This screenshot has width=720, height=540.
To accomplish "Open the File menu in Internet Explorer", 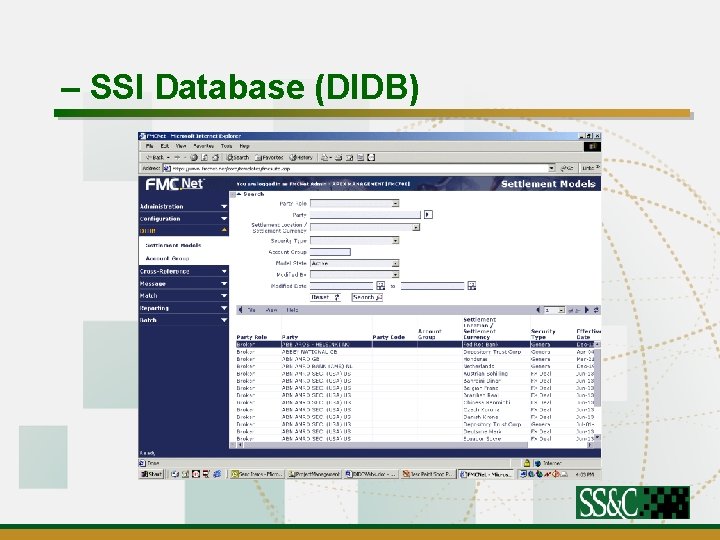I will (x=149, y=146).
